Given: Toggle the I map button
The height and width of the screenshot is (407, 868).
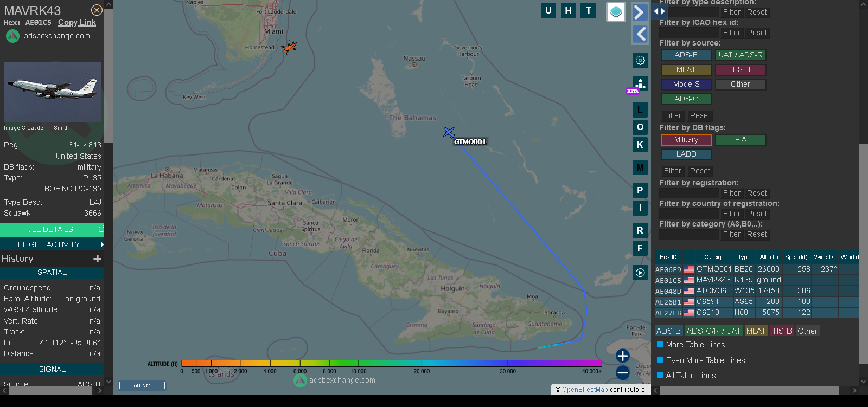Looking at the screenshot, I should click(640, 208).
